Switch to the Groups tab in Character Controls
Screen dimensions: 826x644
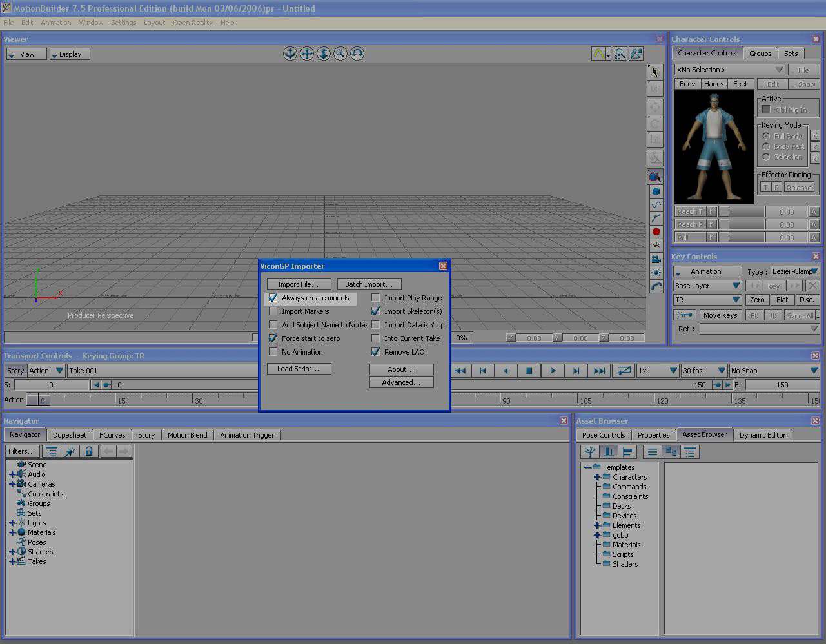point(760,54)
